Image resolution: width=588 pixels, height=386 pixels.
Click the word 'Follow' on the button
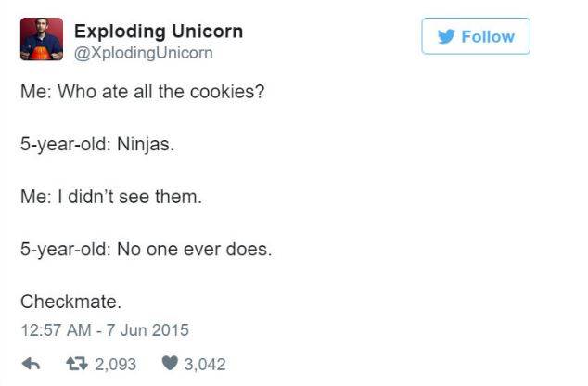[x=488, y=37]
